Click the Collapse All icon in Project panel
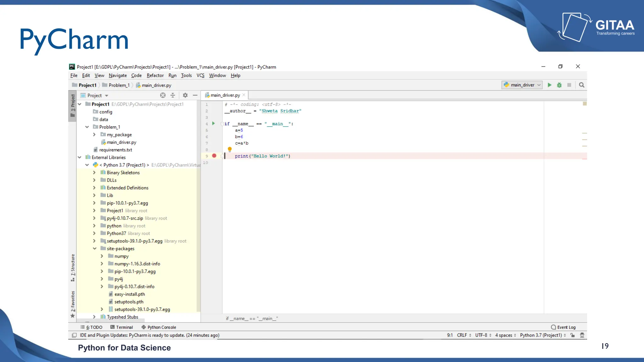The width and height of the screenshot is (644, 362). click(173, 95)
